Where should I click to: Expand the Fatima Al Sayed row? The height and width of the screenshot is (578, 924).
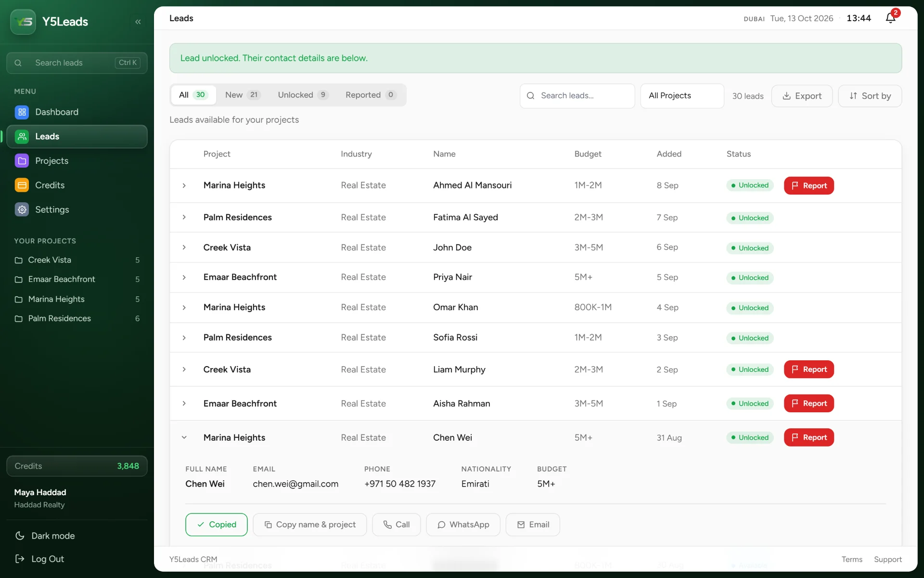coord(184,217)
